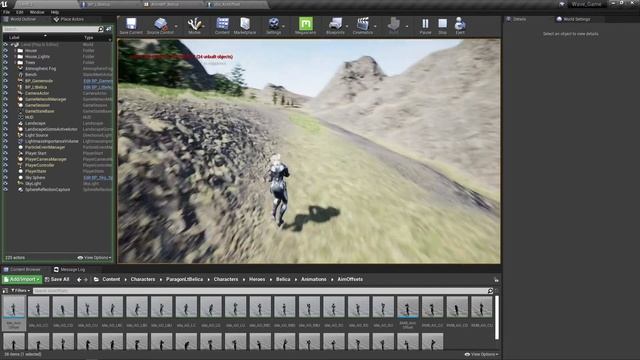Screen dimensions: 640x360
Task: Open the Edit BP_Gamemode link in Type column
Action: (x=98, y=81)
